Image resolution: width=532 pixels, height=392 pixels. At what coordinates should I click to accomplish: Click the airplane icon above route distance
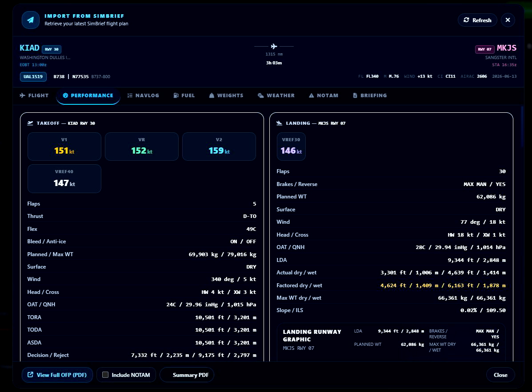(274, 46)
